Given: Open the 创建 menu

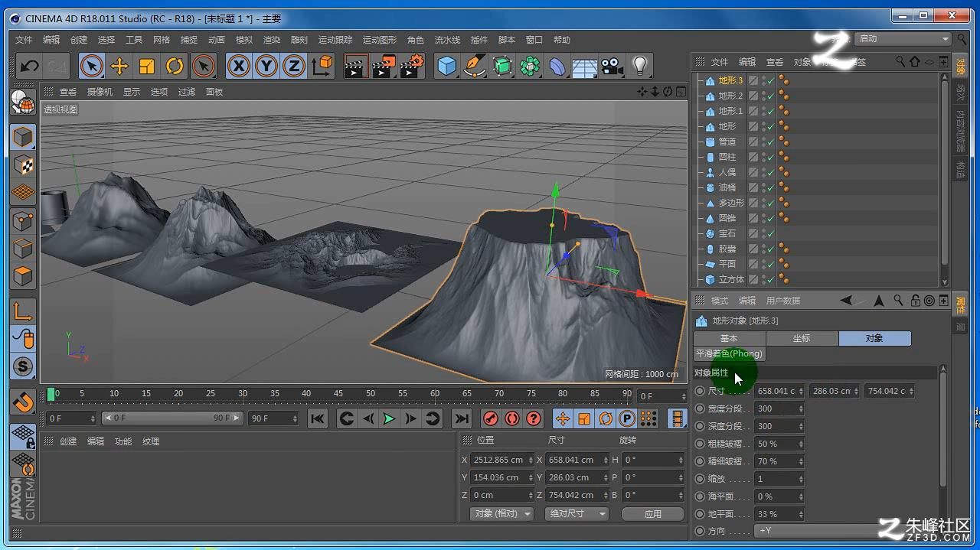Looking at the screenshot, I should 79,40.
